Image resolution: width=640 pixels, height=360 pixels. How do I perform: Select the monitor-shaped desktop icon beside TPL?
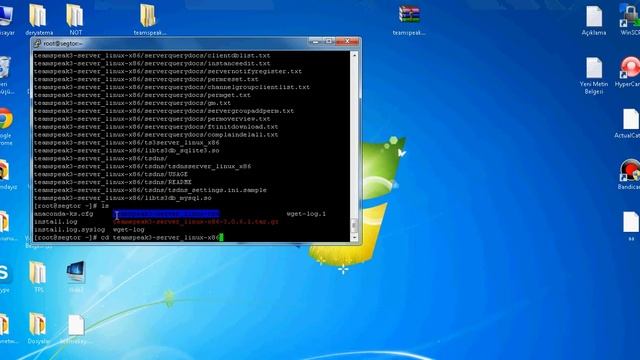coord(76,277)
